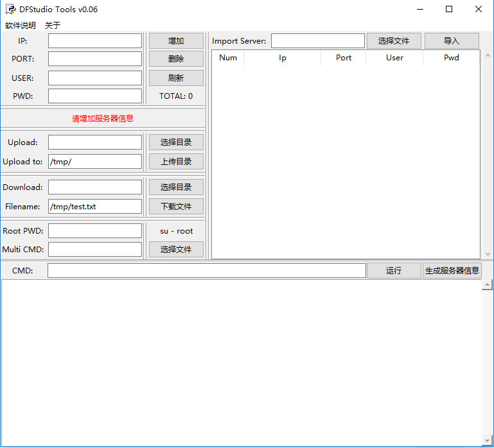Click the TOTAL: 0 label
Screen dimensions: 494x448
click(176, 96)
